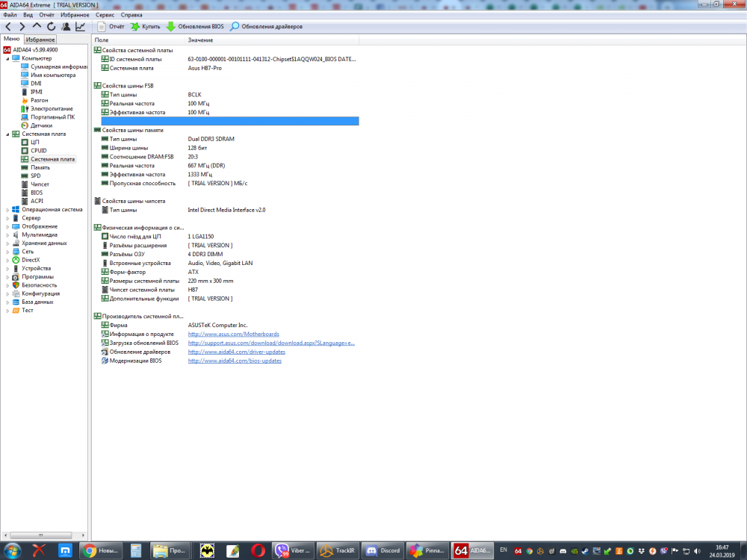Select Тест item in tree
Screen dimensions: 747x560
tap(23, 311)
